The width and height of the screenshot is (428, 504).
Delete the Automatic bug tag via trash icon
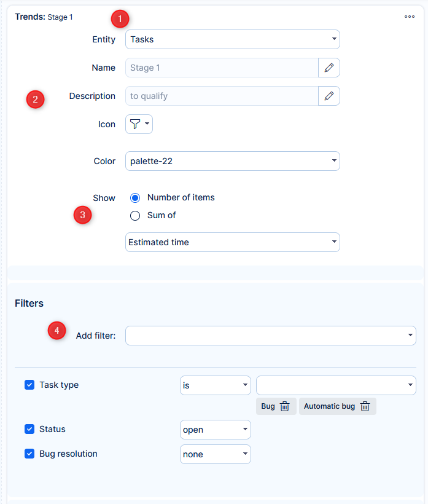coord(365,406)
